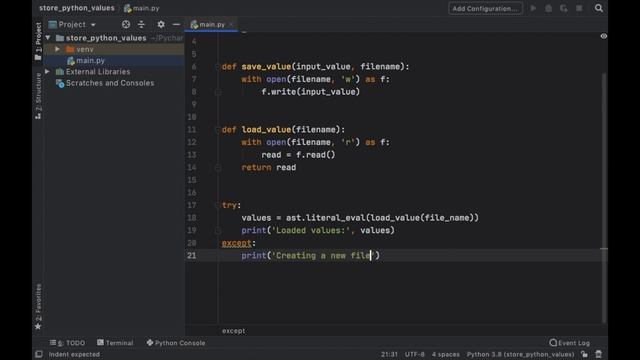640x360 pixels.
Task: Click the Python 3.8 interpreter selector
Action: click(x=520, y=354)
